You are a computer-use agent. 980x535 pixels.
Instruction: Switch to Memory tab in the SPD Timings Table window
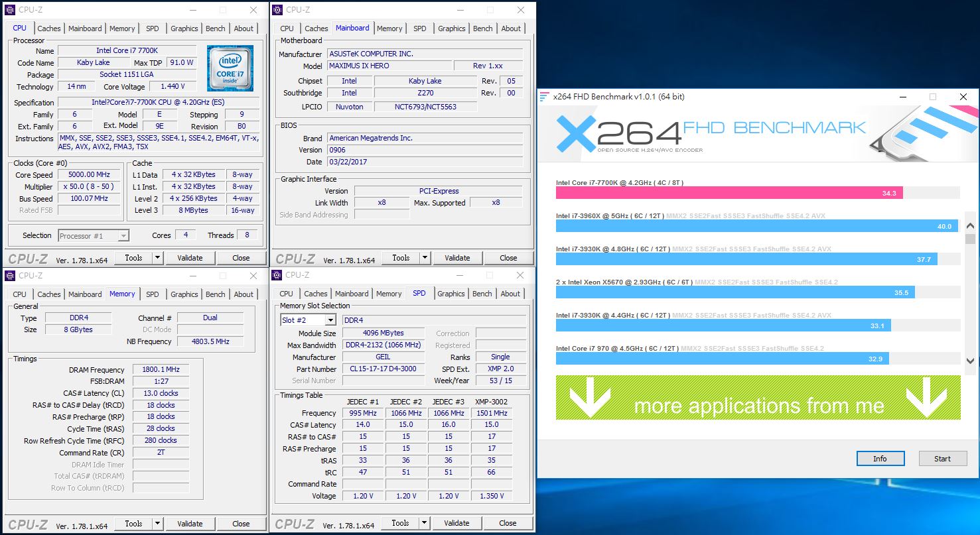(x=389, y=294)
